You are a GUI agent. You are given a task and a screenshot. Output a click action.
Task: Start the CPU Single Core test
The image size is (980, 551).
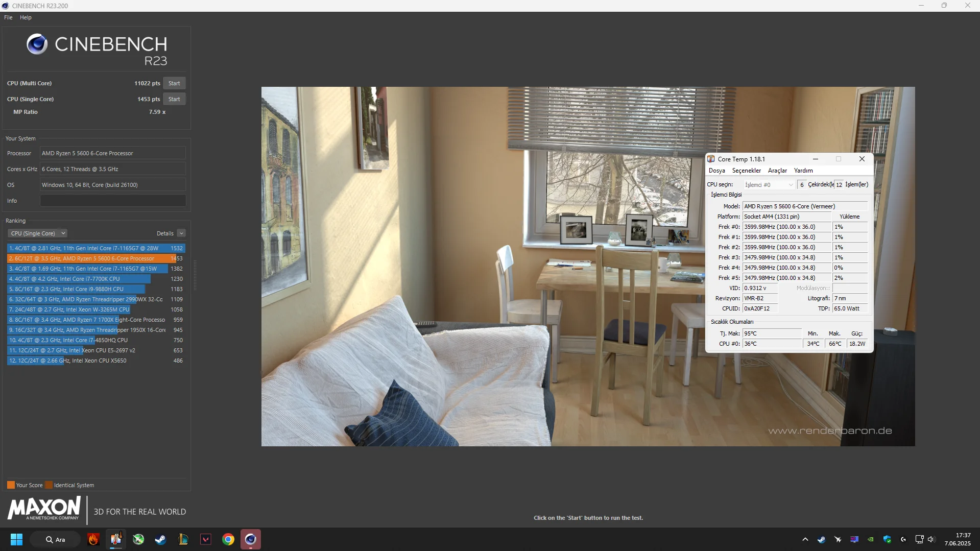click(x=174, y=99)
